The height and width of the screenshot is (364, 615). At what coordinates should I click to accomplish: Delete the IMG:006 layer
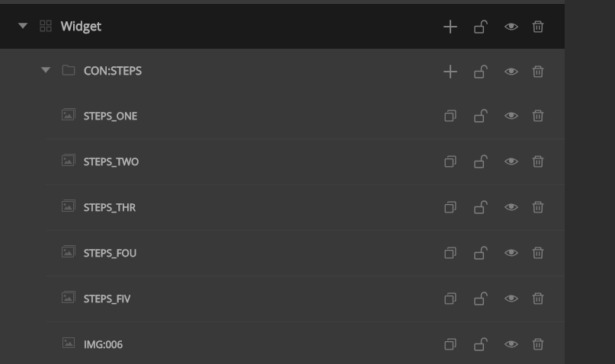[x=538, y=344]
